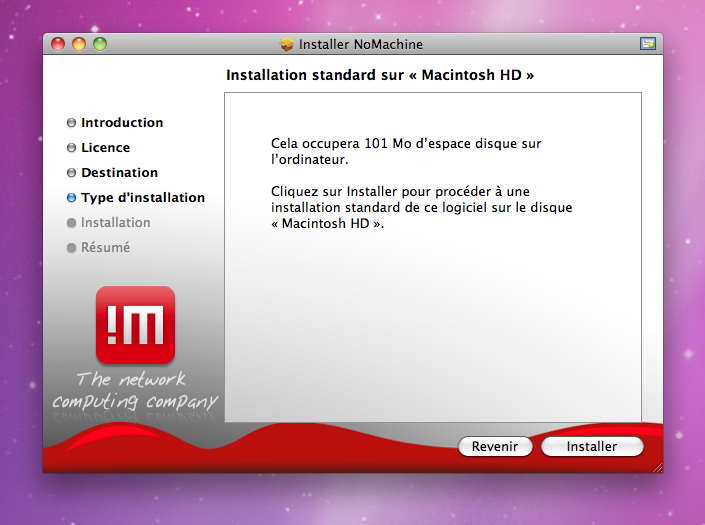
Task: Zoom the window with green button
Action: tap(100, 44)
